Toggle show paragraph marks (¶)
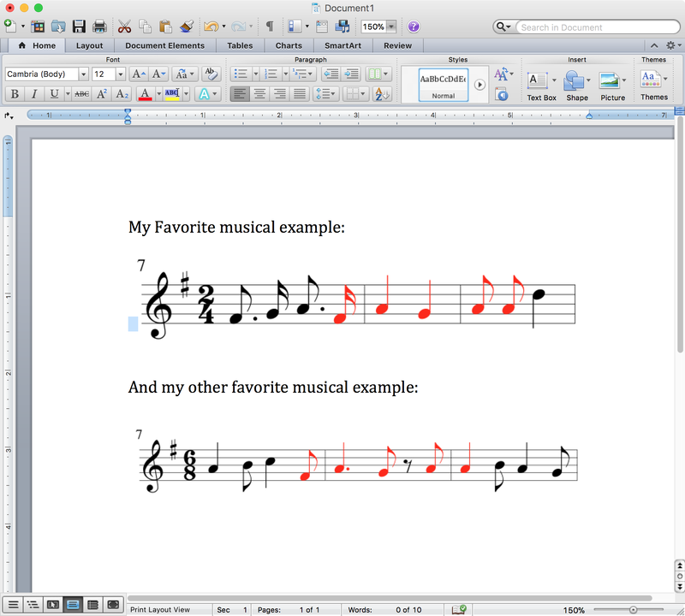The height and width of the screenshot is (616, 685). coord(270,27)
